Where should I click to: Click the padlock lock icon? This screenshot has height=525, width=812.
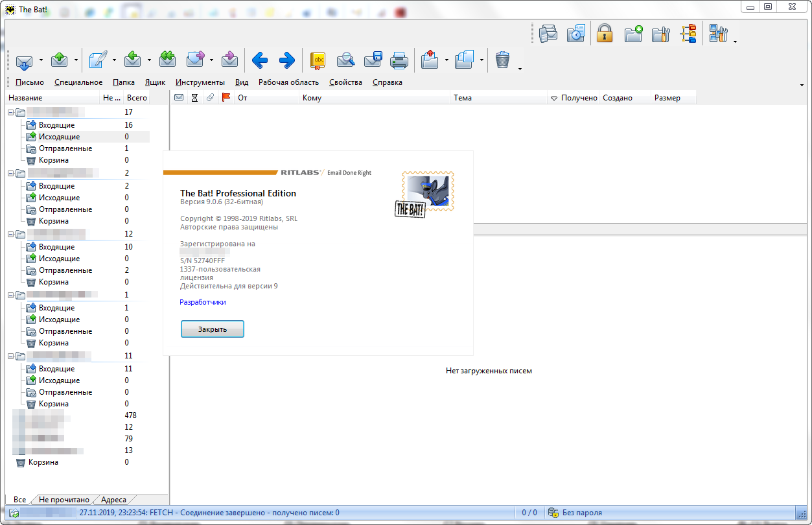[x=605, y=34]
